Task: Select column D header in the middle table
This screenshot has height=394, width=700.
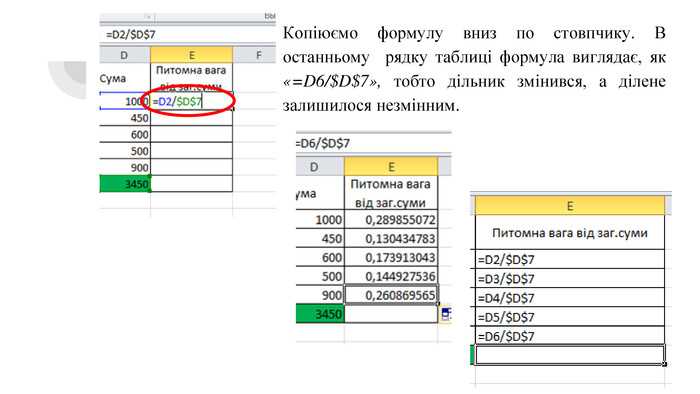Action: coord(320,167)
